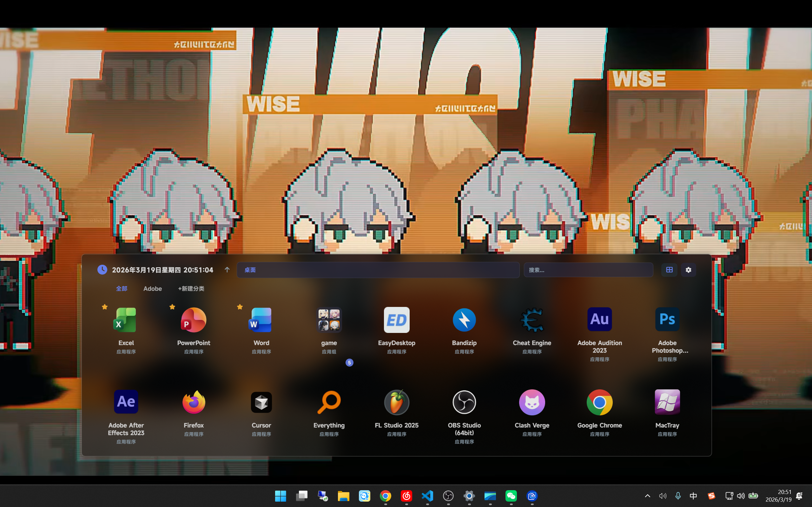Open Clash Verge
812x507 pixels.
point(532,402)
